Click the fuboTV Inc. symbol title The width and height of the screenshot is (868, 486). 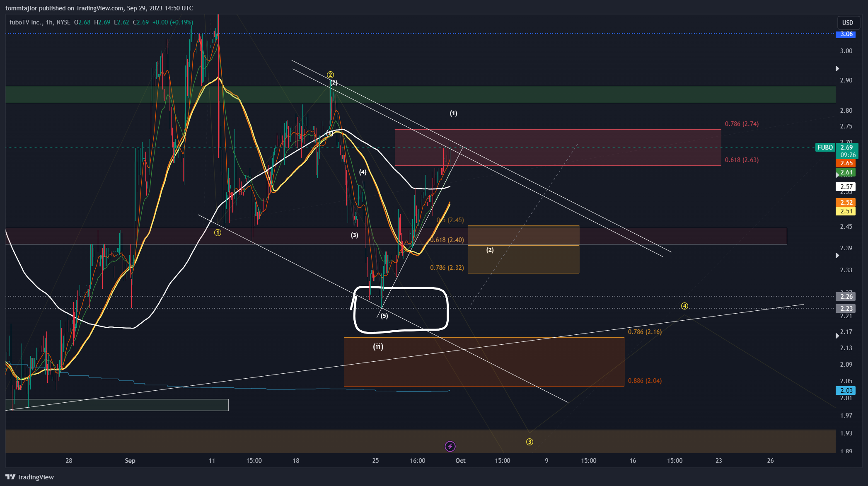[x=26, y=22]
